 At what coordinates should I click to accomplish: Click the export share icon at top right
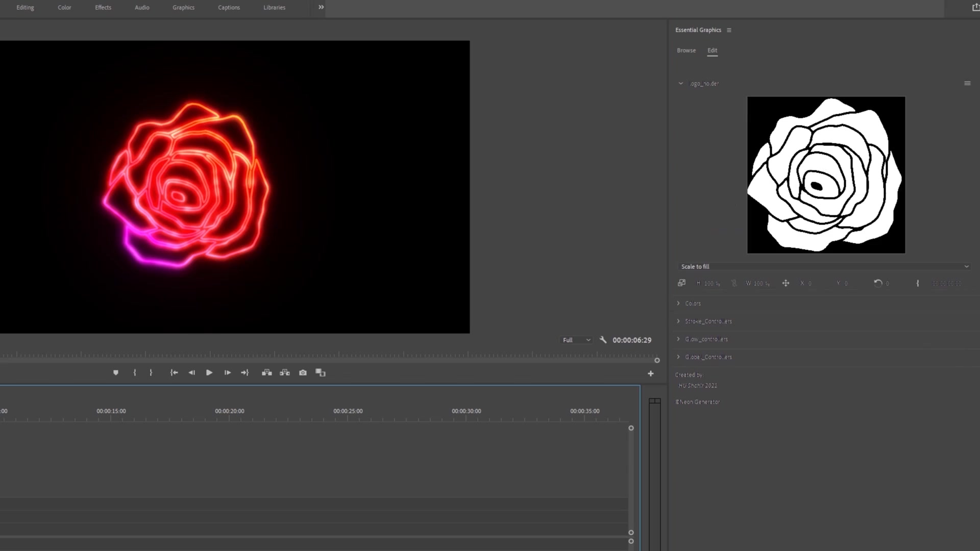975,7
